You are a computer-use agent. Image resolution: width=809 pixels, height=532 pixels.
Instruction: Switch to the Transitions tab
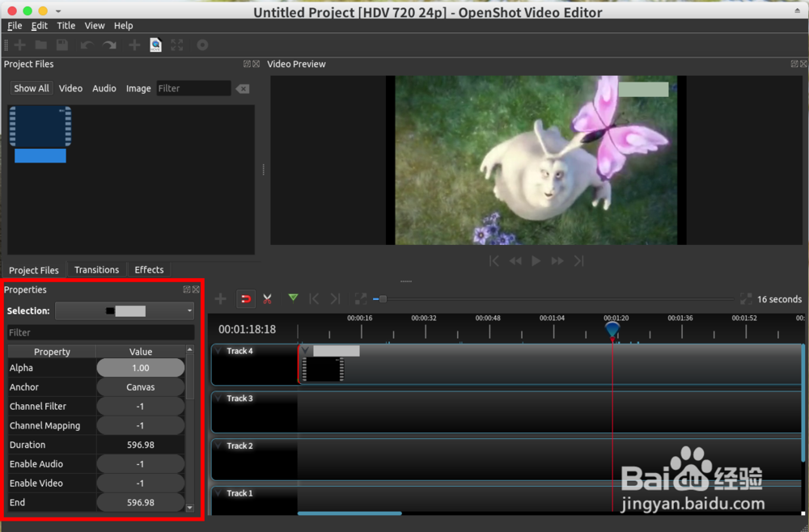(x=96, y=269)
